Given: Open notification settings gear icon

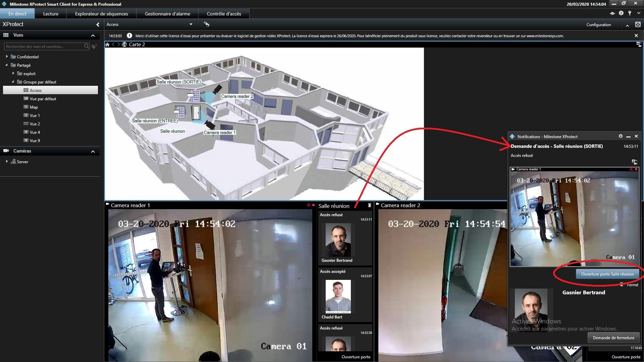Looking at the screenshot, I should [621, 136].
